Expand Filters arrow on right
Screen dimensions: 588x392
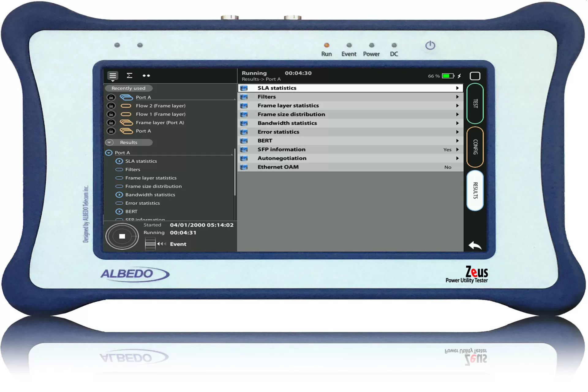[457, 97]
